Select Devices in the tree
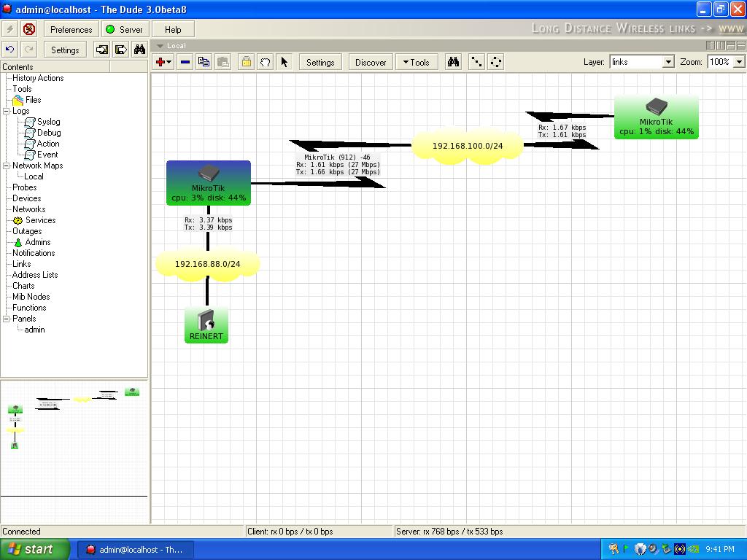 pyautogui.click(x=27, y=198)
